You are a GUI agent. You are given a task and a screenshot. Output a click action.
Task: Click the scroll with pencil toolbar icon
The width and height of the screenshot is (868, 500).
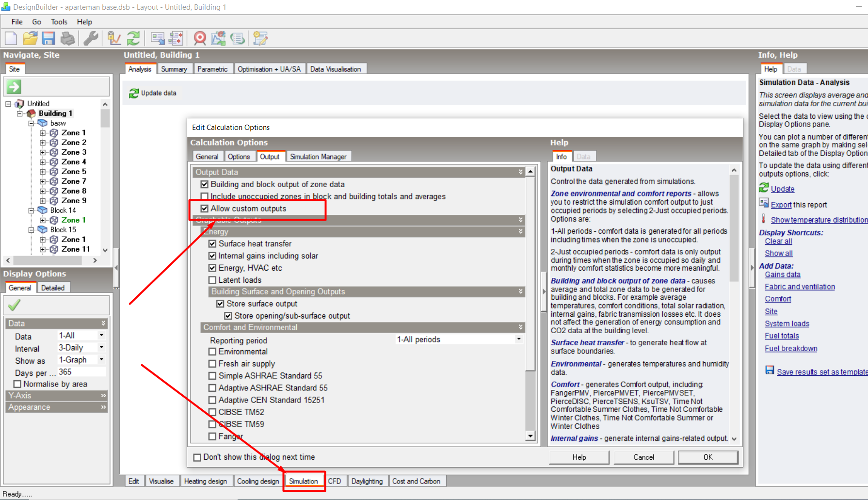tap(260, 38)
